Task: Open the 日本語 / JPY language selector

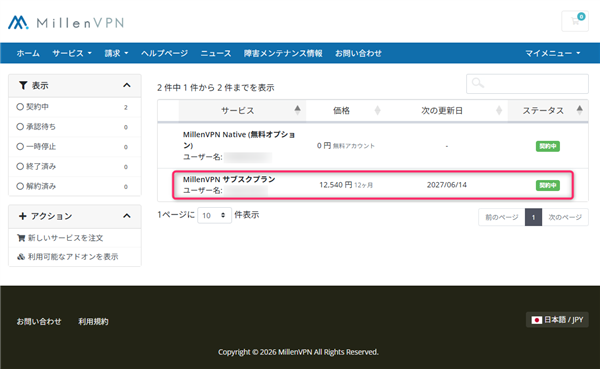Action: (557, 320)
